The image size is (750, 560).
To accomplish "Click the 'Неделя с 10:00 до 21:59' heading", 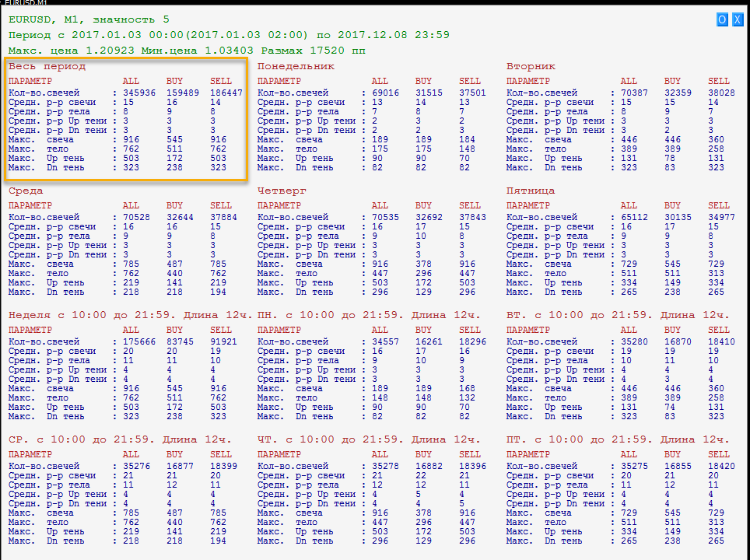I will tap(130, 315).
